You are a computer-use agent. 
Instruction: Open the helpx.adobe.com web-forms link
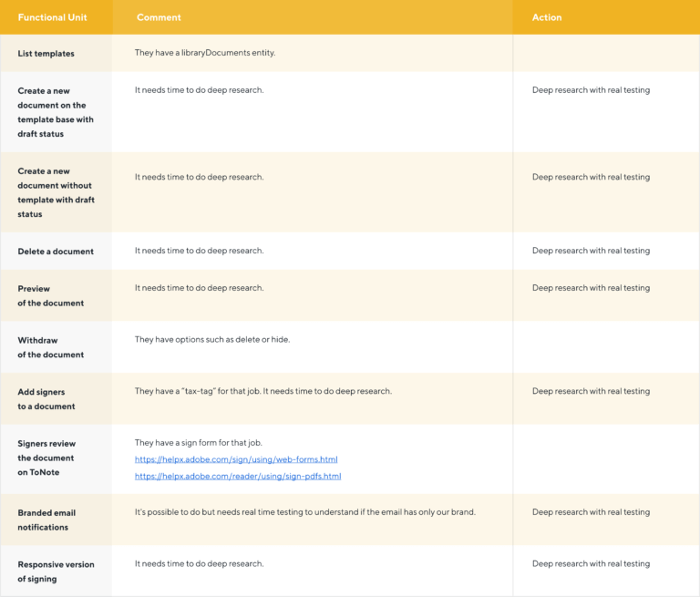click(x=236, y=459)
